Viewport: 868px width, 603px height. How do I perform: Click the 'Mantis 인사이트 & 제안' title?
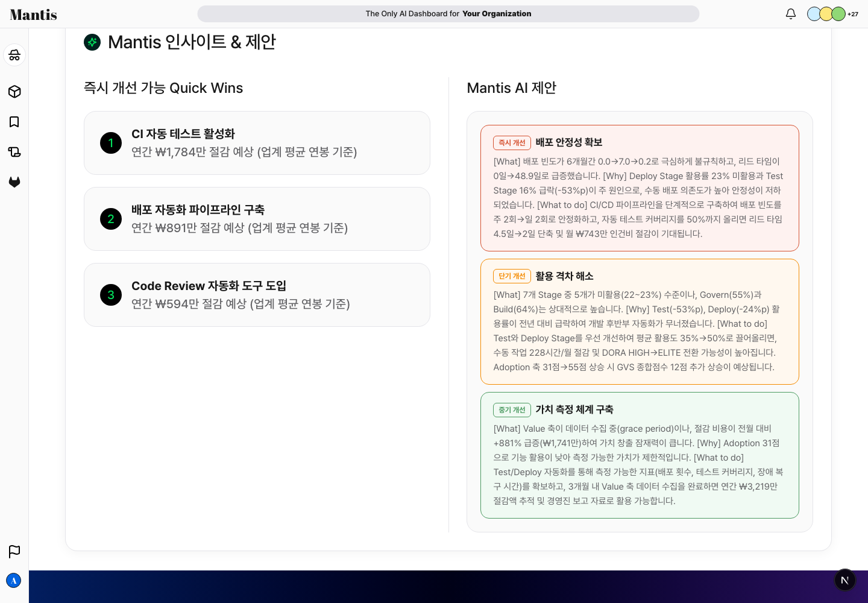tap(192, 42)
